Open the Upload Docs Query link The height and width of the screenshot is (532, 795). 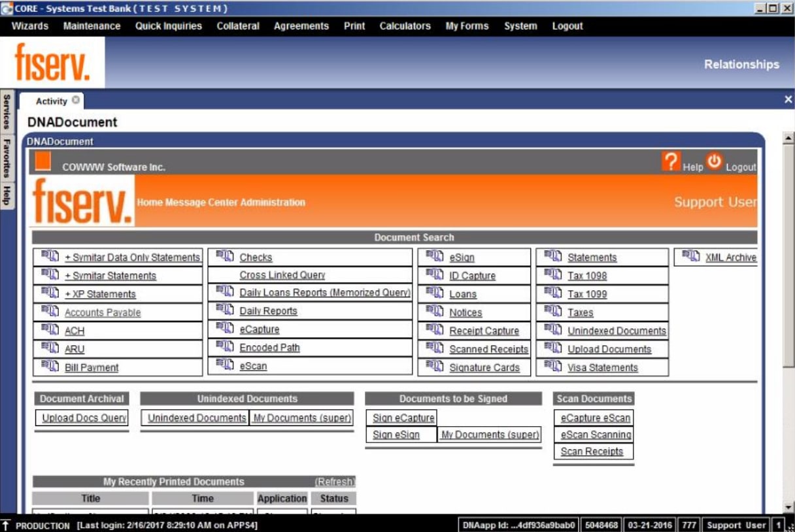84,418
